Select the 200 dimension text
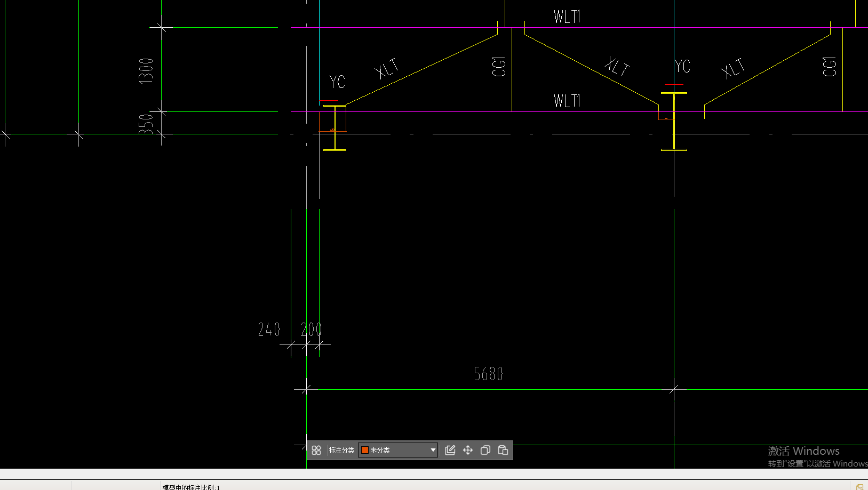 tap(312, 330)
